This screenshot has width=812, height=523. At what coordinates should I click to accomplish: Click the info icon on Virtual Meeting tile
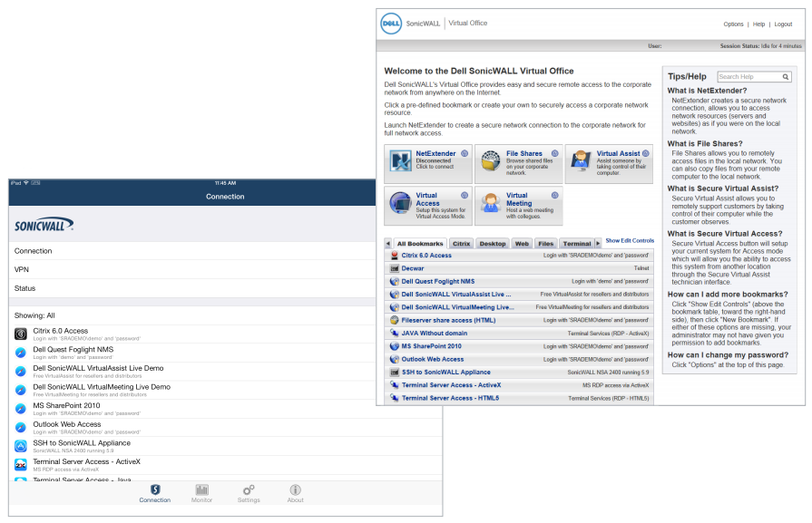554,196
